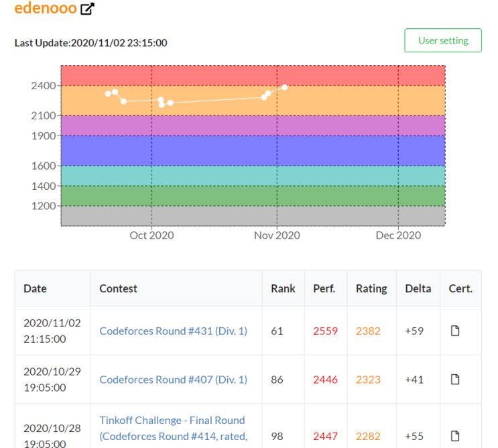Click the Perf. column header
Viewport: 498px width, 448px height.
tap(324, 288)
